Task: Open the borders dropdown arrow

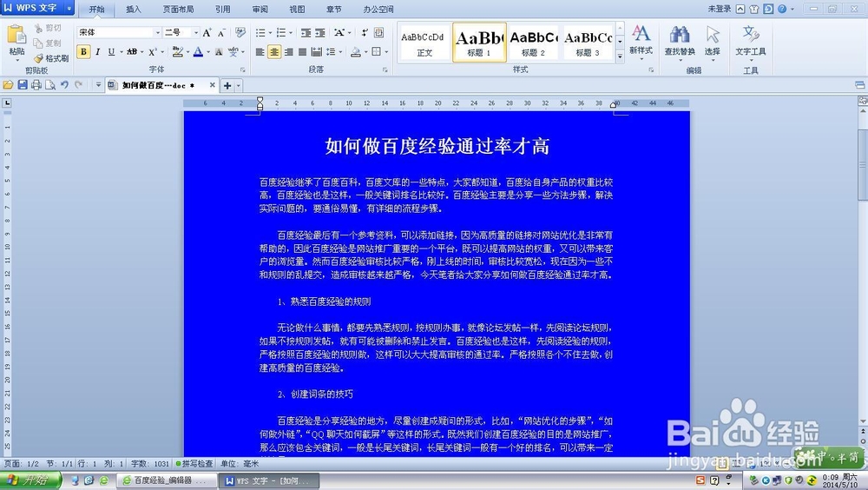Action: coord(386,52)
